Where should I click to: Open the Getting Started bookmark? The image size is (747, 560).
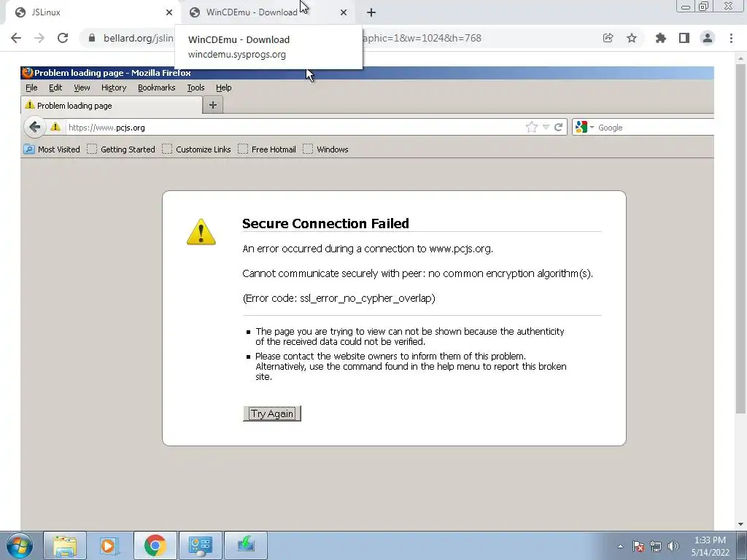click(x=122, y=149)
